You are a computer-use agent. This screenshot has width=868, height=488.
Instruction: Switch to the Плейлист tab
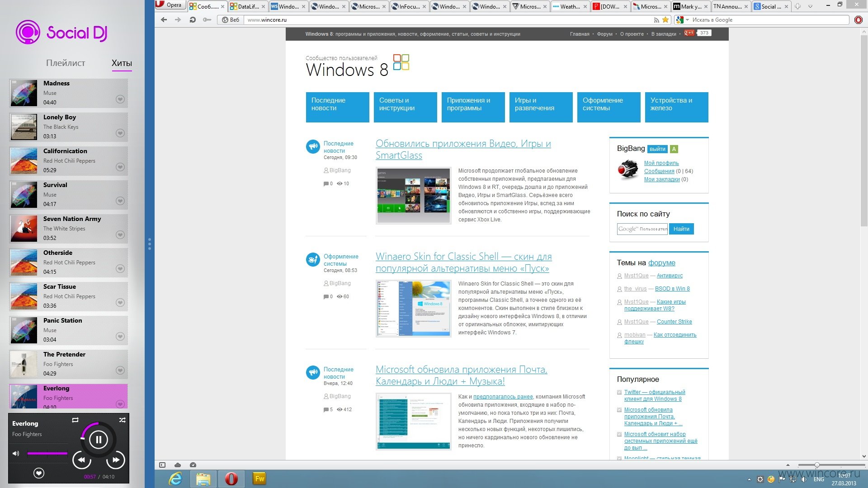click(66, 63)
